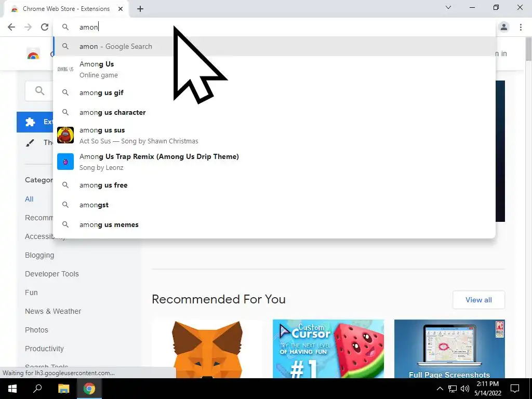
Task: Select 'among us free' suggestion
Action: point(274,185)
